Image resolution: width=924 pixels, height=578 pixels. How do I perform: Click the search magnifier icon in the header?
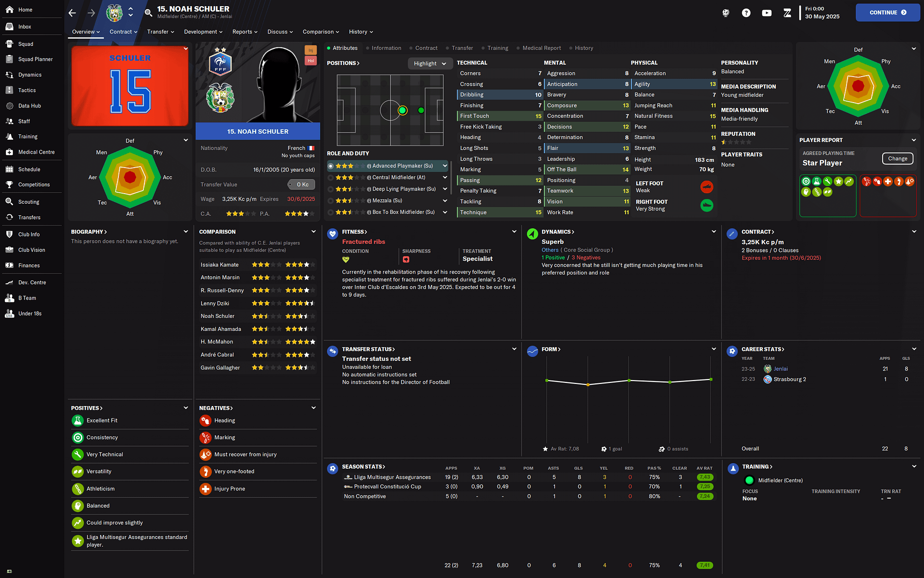[x=148, y=13]
